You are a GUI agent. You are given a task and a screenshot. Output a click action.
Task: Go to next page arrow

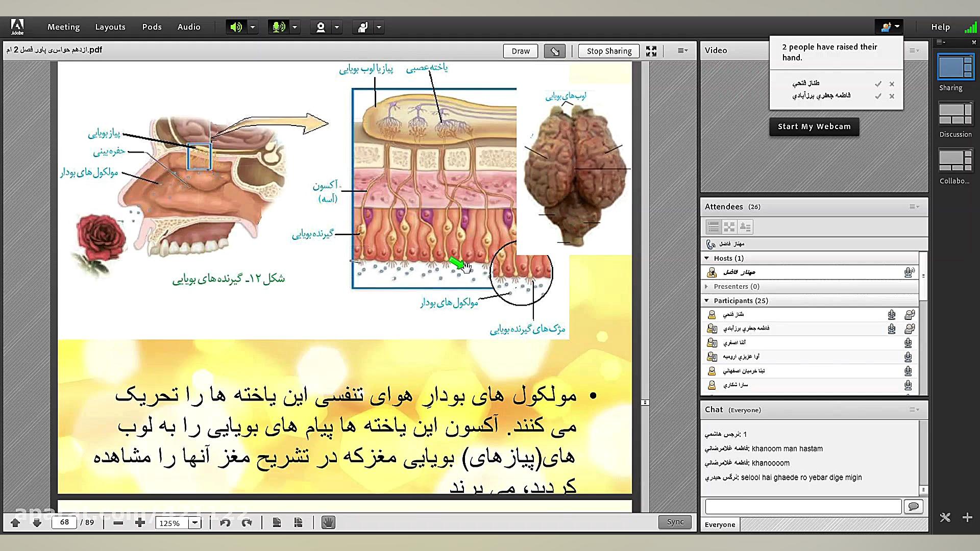click(37, 522)
